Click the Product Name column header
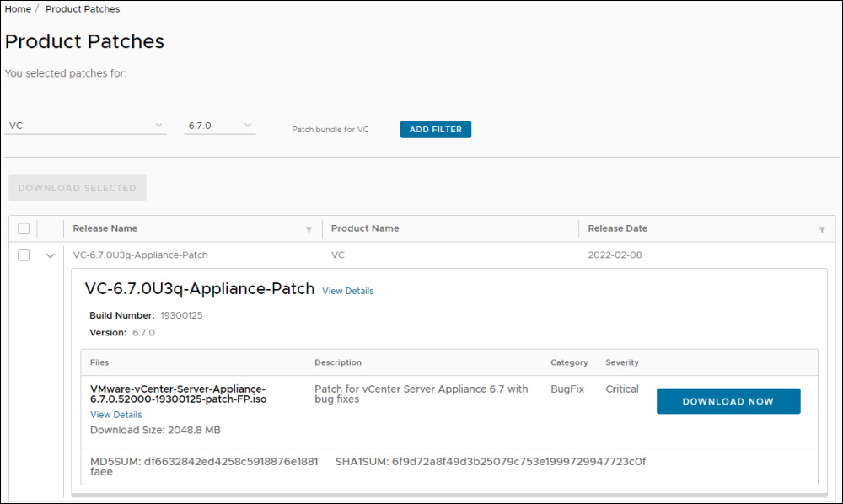Viewport: 843px width, 504px height. click(x=365, y=228)
